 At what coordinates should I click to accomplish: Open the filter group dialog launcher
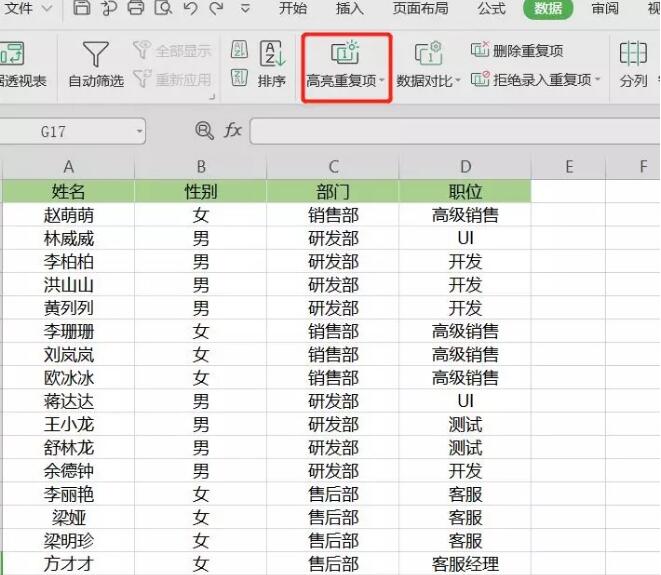(212, 97)
